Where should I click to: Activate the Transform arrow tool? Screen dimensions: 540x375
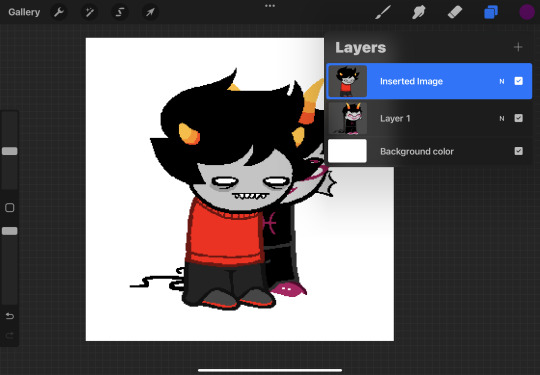pos(150,13)
